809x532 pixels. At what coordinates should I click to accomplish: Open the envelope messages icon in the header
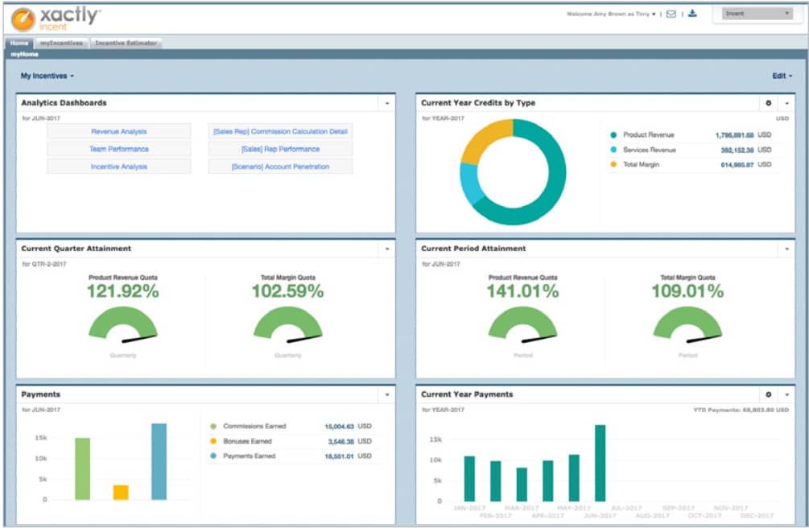click(x=673, y=14)
